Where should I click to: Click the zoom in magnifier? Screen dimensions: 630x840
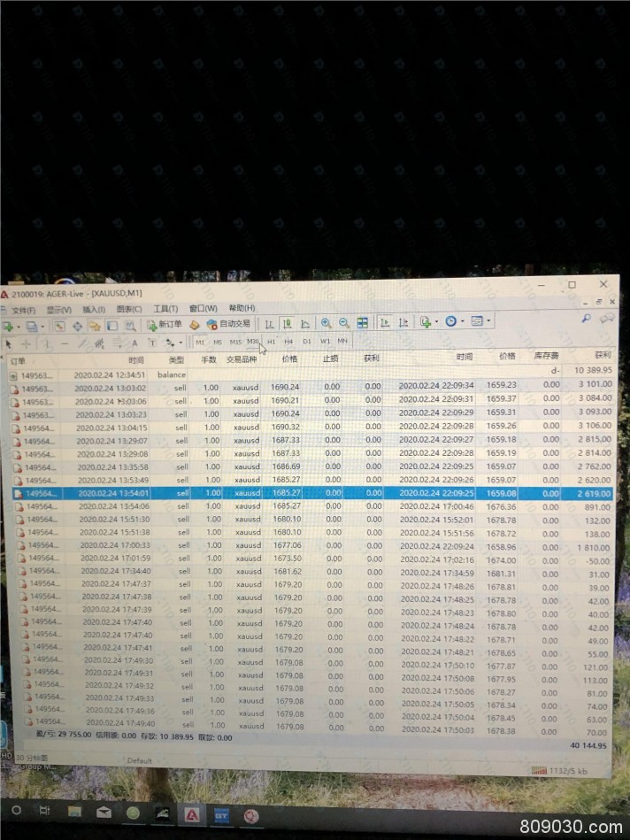326,323
